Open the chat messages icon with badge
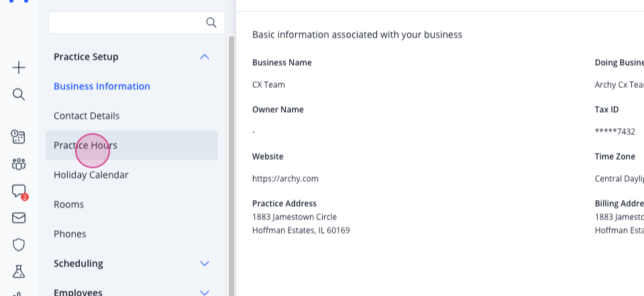 pos(19,191)
